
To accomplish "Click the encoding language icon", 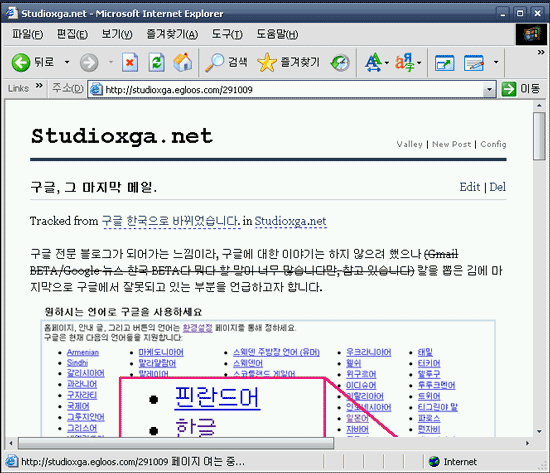I will tap(404, 62).
